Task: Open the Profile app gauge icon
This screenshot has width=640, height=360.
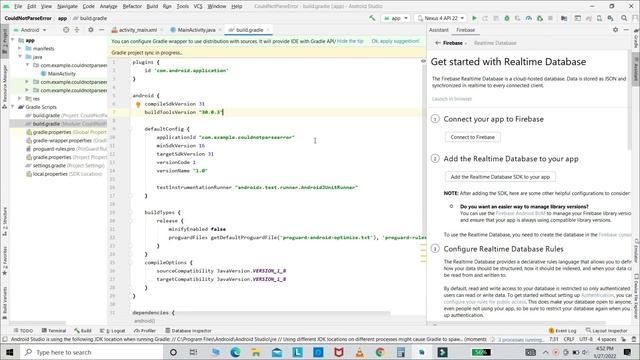Action: [x=529, y=18]
